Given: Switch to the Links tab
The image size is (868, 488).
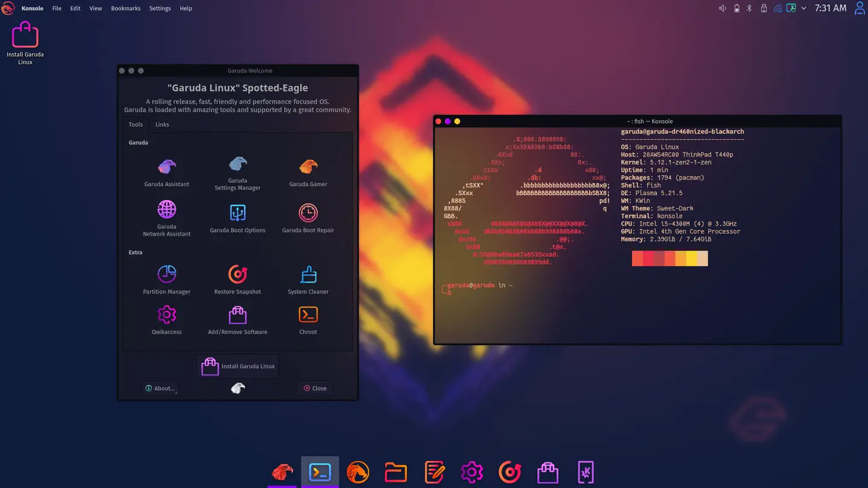Looking at the screenshot, I should pyautogui.click(x=162, y=125).
